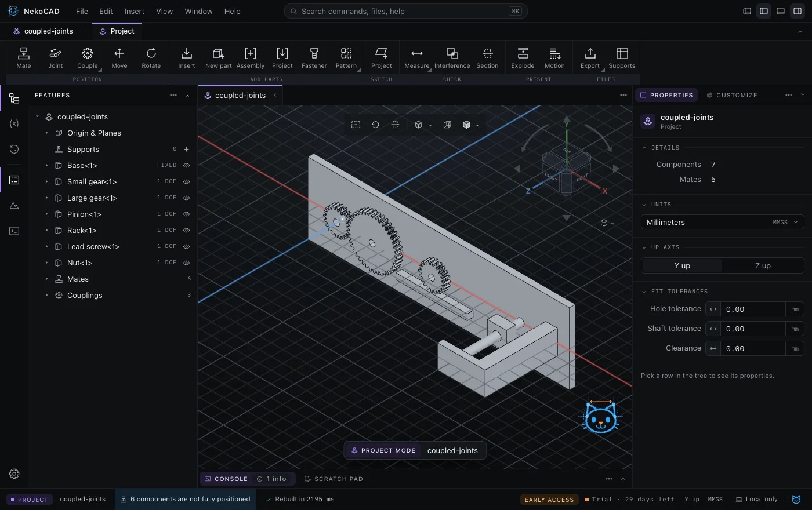This screenshot has width=812, height=510.
Task: Activate the Section view tool
Action: (488, 58)
